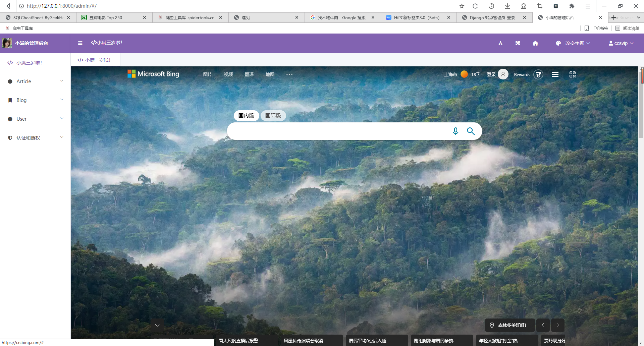Reload the page with refresh icon
Viewport: 644px width, 346px height.
[x=475, y=6]
